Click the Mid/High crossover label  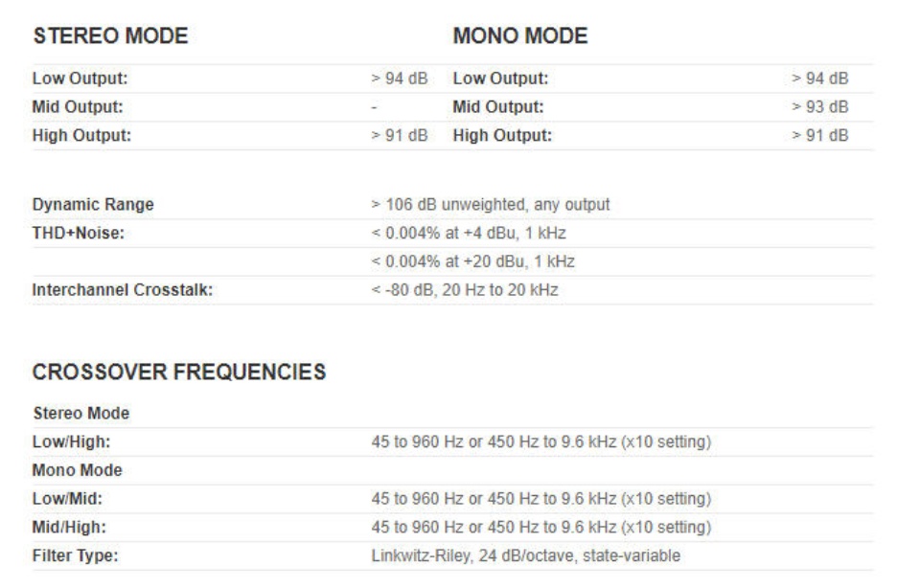click(69, 527)
